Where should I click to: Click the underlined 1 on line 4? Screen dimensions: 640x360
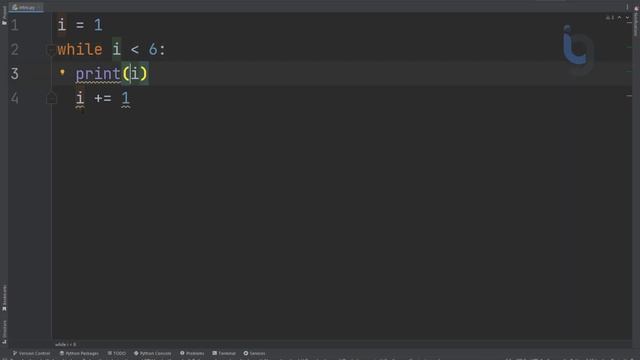click(x=125, y=98)
